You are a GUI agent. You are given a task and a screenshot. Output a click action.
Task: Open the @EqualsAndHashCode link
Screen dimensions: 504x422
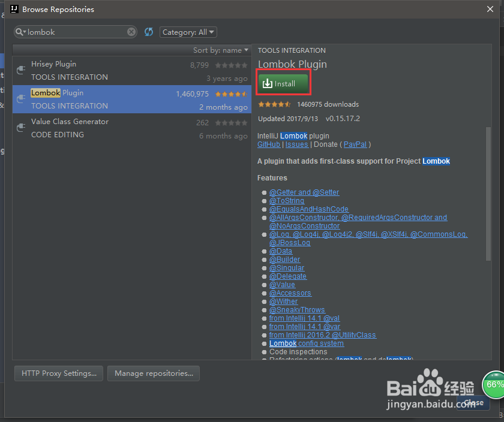tap(309, 209)
